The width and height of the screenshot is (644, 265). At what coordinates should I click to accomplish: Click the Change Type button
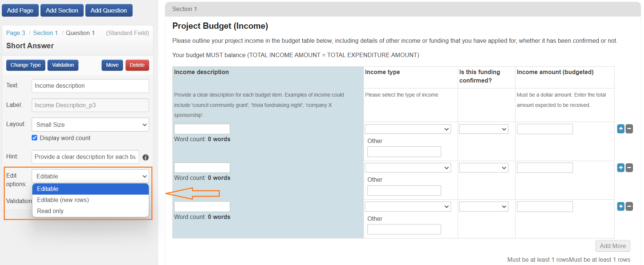pyautogui.click(x=26, y=65)
